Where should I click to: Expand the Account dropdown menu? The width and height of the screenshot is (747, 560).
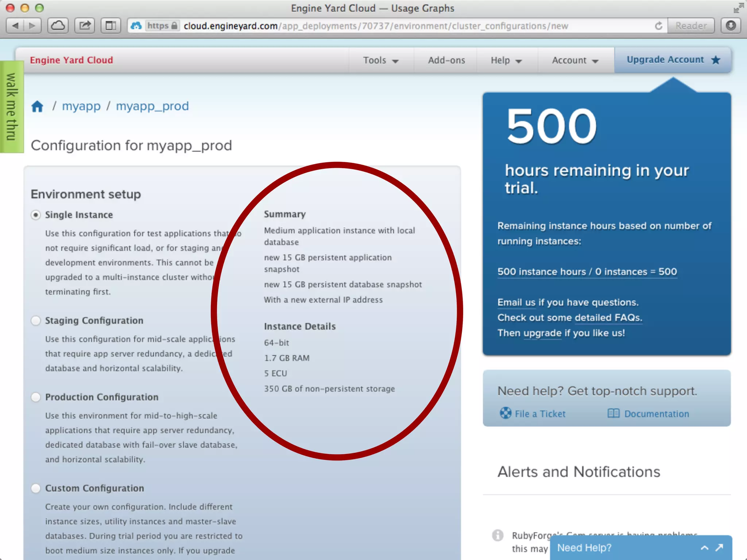575,60
